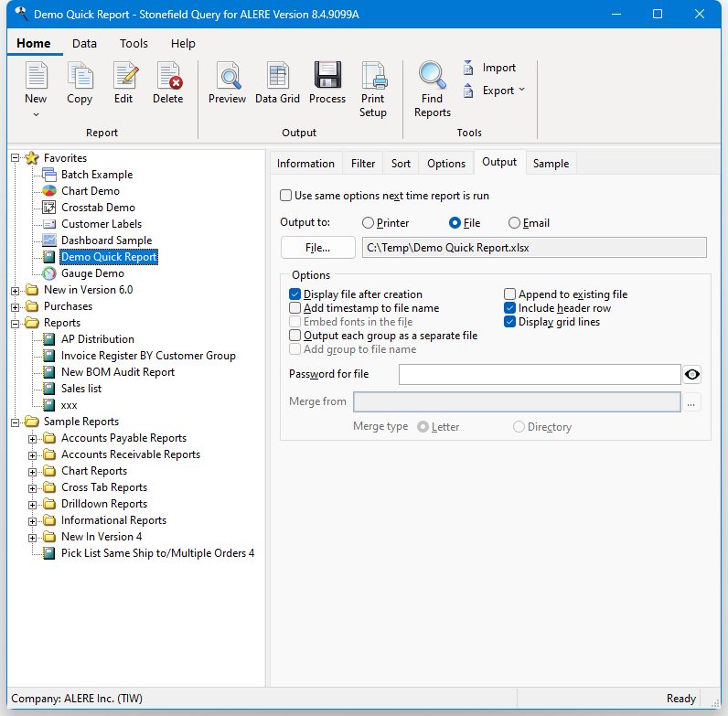This screenshot has height=716, width=728.
Task: Uncheck Include header row
Action: click(509, 308)
